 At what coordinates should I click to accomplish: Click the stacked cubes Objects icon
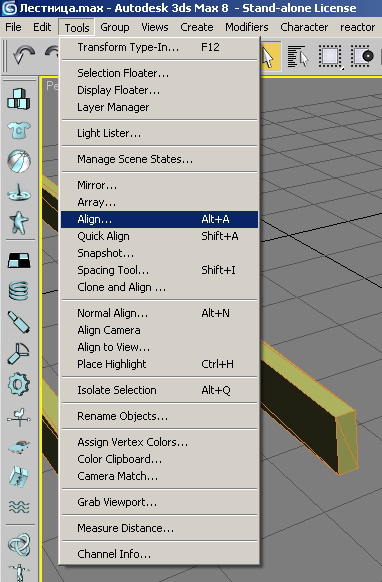point(19,99)
